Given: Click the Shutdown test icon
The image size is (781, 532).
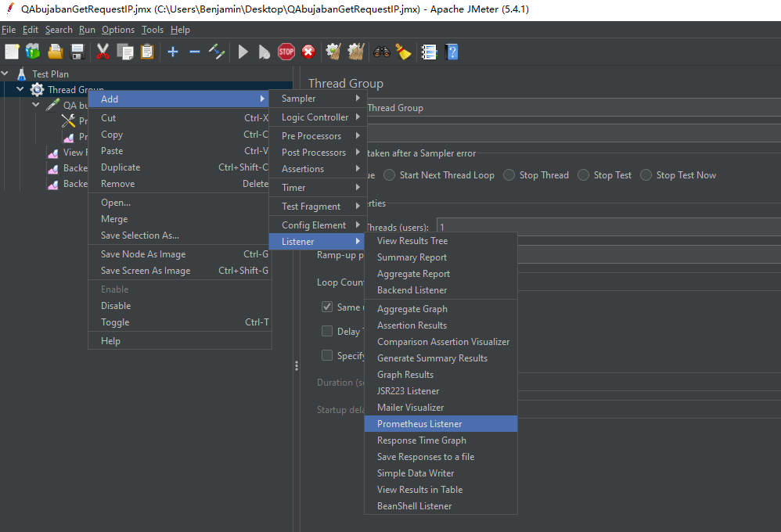Looking at the screenshot, I should tap(308, 52).
